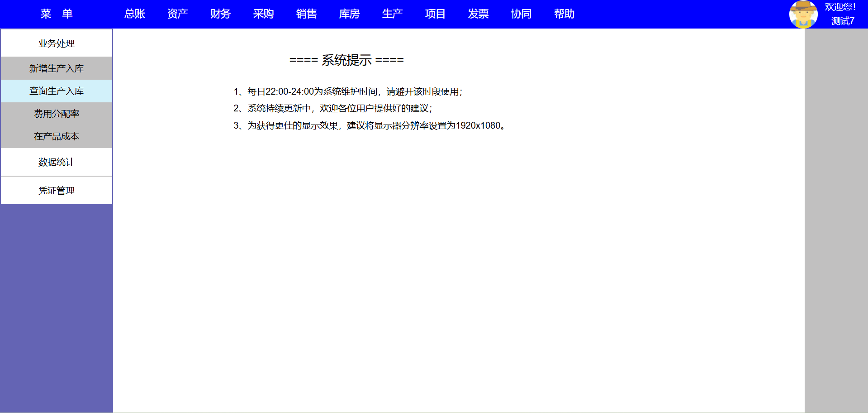868x413 pixels.
Task: Click the user avatar icon
Action: point(803,14)
